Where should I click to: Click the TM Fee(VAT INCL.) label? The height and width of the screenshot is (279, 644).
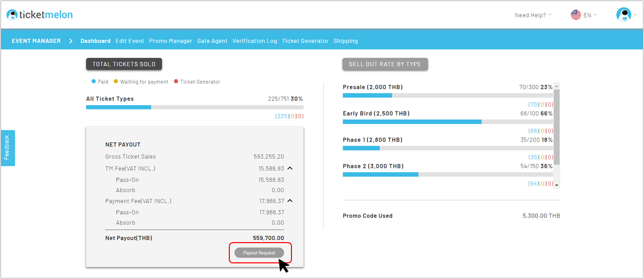(x=130, y=169)
